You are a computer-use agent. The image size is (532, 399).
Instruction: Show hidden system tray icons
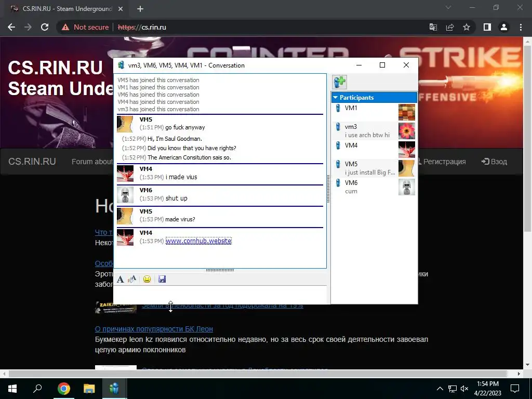point(440,389)
